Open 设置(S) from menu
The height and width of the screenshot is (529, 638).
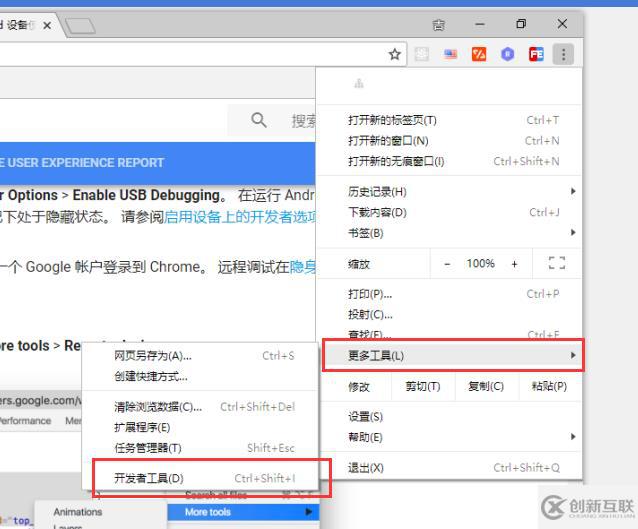[449, 417]
